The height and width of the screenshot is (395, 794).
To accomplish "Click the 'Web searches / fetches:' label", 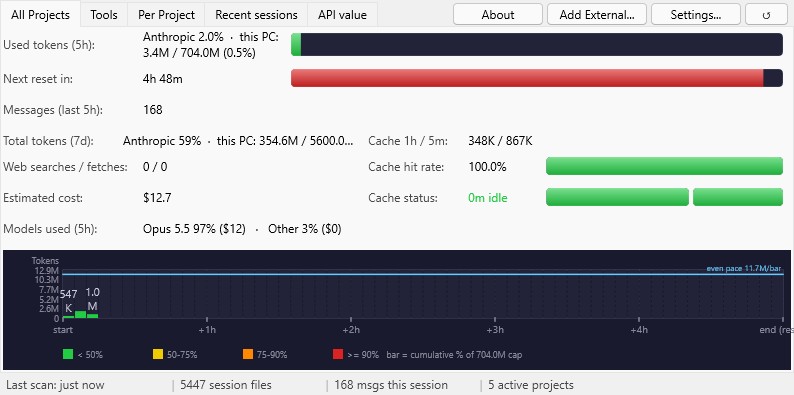I will [x=65, y=167].
